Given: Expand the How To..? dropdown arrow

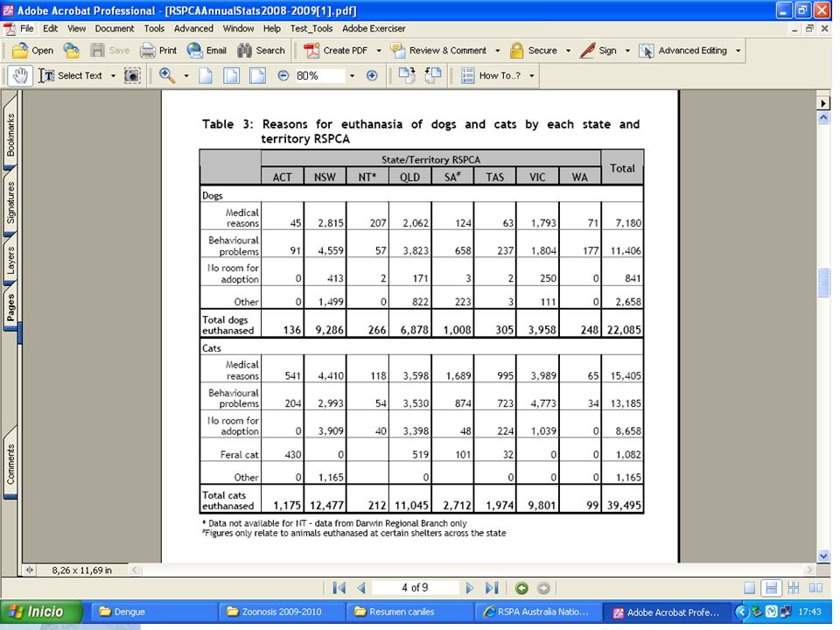Looking at the screenshot, I should [531, 76].
